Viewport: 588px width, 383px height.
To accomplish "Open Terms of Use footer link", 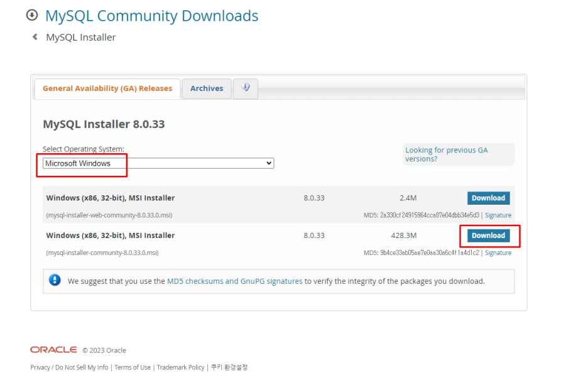I will tap(133, 367).
